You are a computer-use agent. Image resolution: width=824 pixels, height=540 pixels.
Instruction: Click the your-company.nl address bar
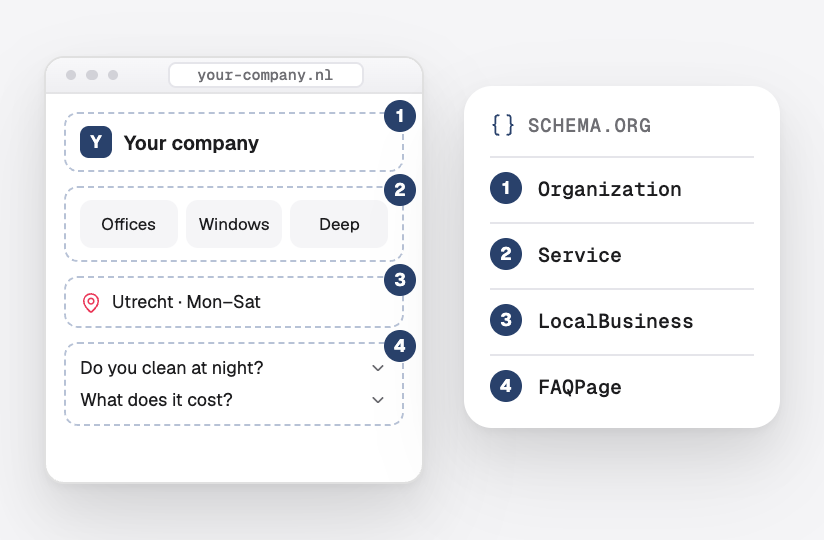(266, 75)
